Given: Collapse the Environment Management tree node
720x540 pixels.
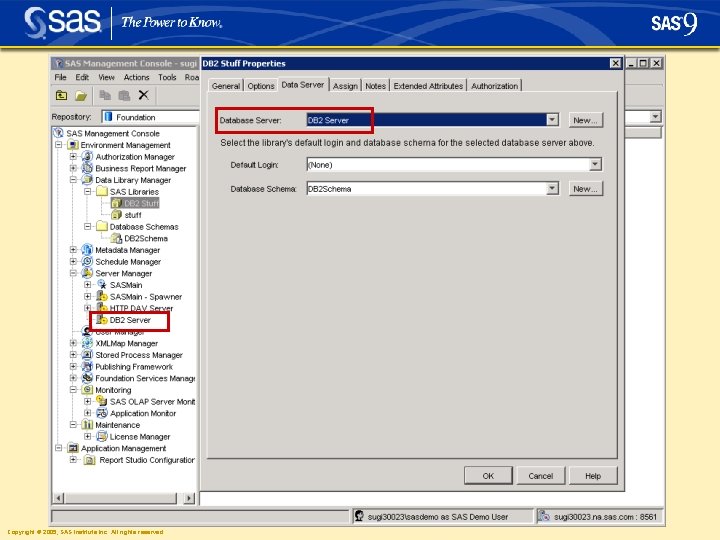Looking at the screenshot, I should (59, 145).
